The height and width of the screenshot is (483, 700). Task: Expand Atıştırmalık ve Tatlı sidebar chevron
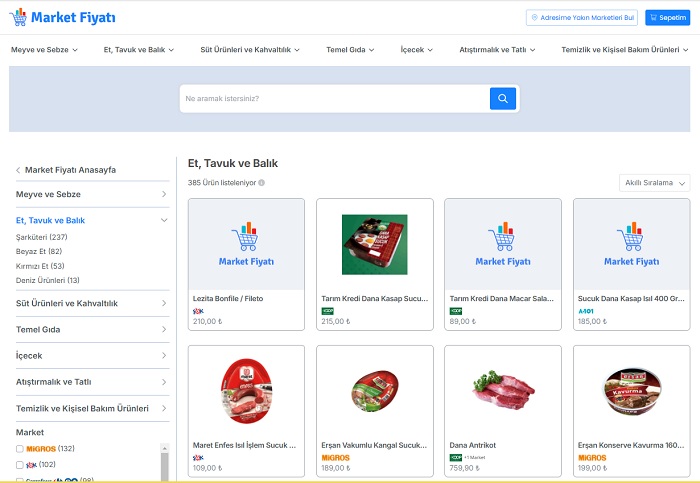pyautogui.click(x=164, y=382)
